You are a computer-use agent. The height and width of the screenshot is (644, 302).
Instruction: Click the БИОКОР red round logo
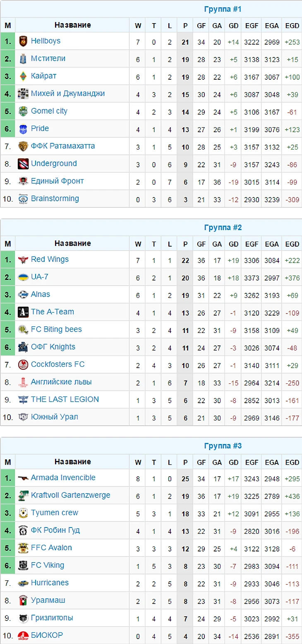coord(23,636)
